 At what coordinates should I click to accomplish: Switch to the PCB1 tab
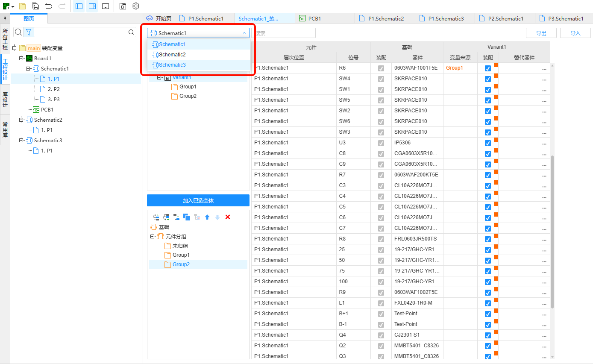coord(315,18)
